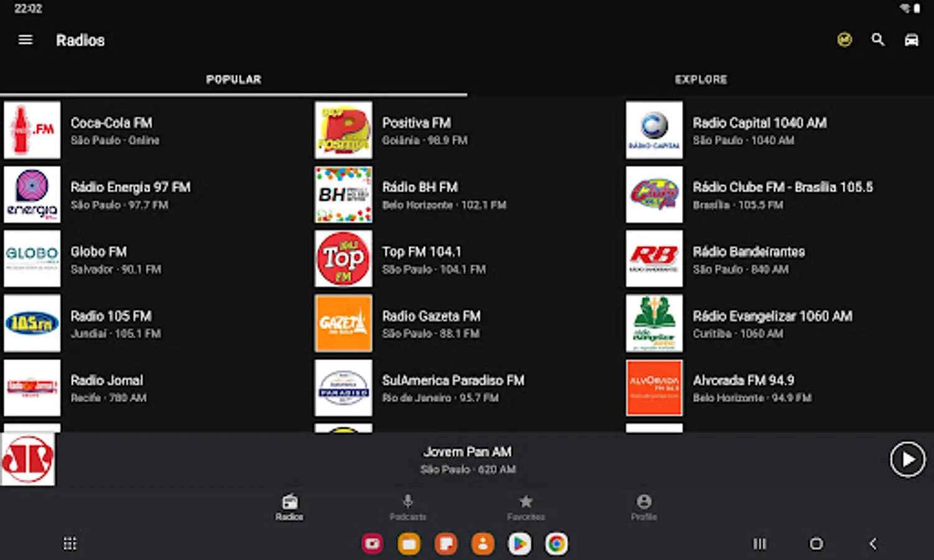Select Globo FM station name
Viewport: 934px width, 560px height.
(x=98, y=252)
